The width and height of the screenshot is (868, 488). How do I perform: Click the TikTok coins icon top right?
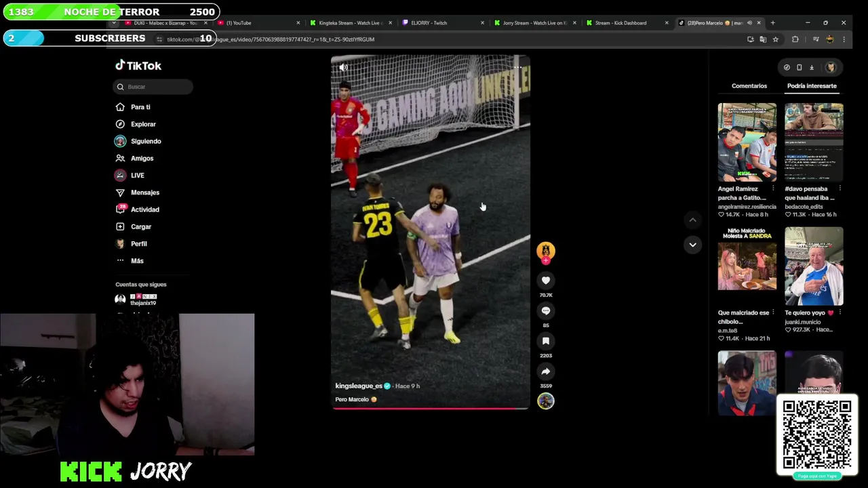(x=787, y=67)
